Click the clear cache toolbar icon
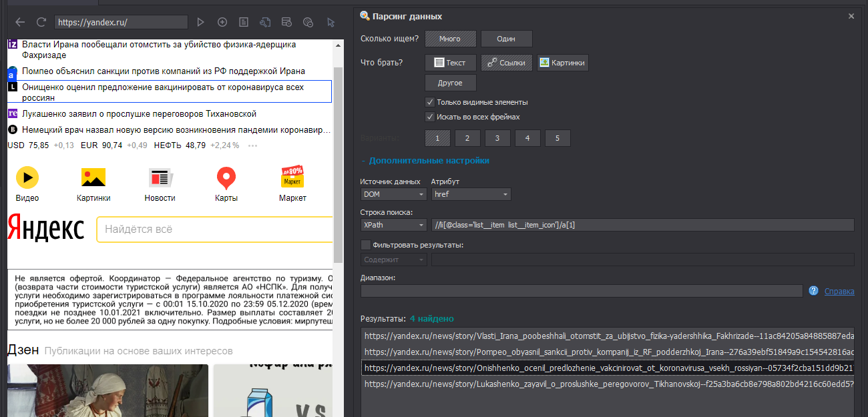Image resolution: width=868 pixels, height=417 pixels. click(x=286, y=22)
